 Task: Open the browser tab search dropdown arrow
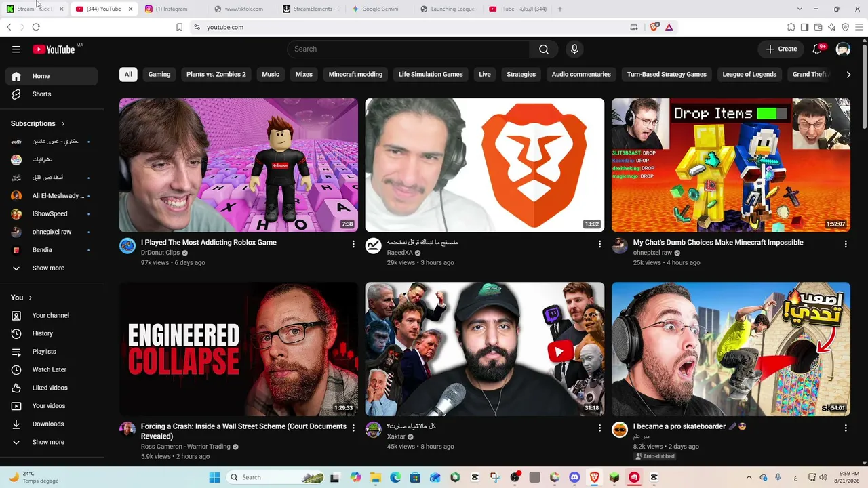coord(800,9)
